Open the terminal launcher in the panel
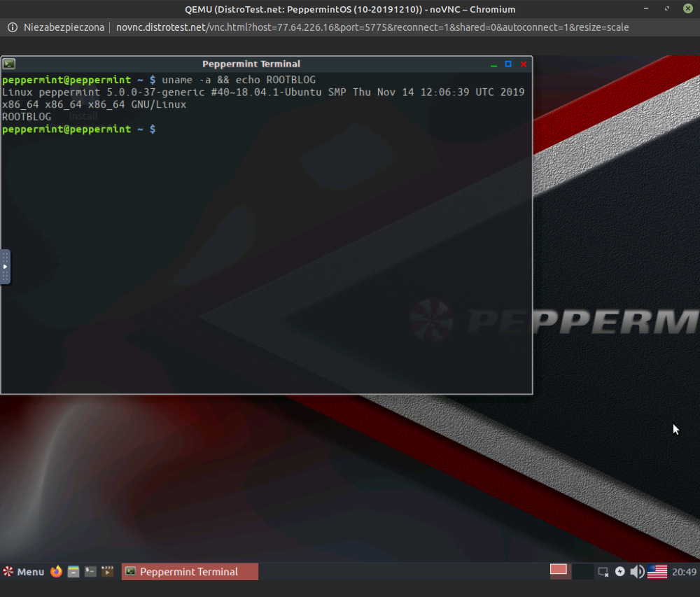Viewport: 700px width, 597px height. click(90, 572)
